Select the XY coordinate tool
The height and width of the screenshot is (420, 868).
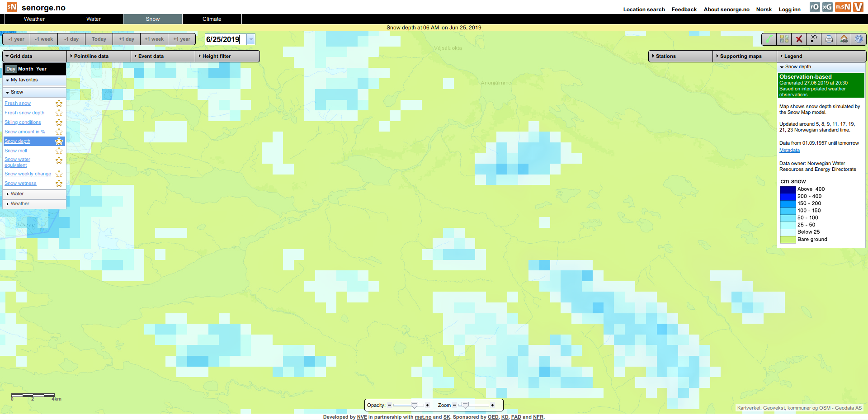[814, 39]
